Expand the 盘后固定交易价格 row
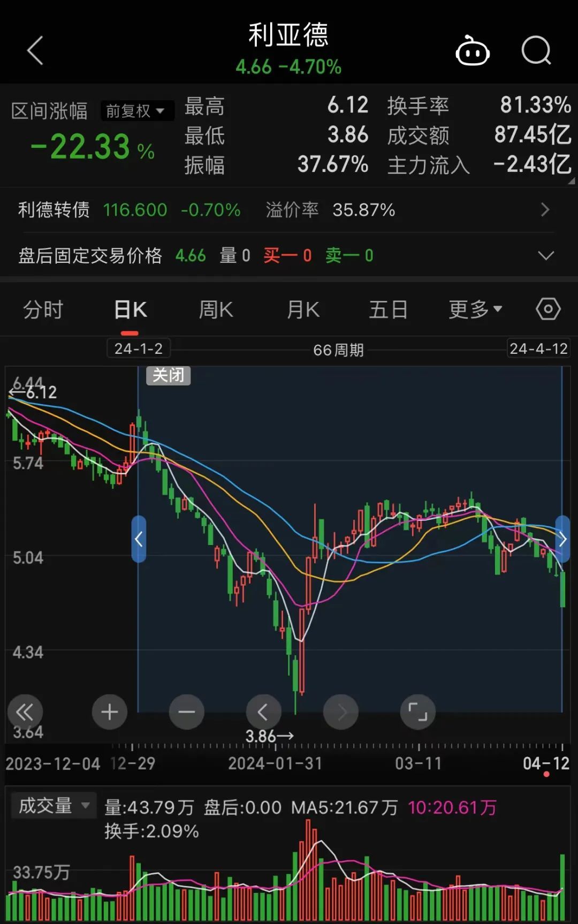This screenshot has height=924, width=578. 289,255
